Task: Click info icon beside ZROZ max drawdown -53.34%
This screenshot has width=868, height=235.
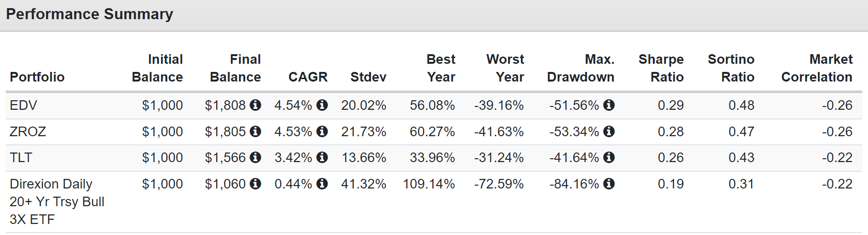Action: 609,131
